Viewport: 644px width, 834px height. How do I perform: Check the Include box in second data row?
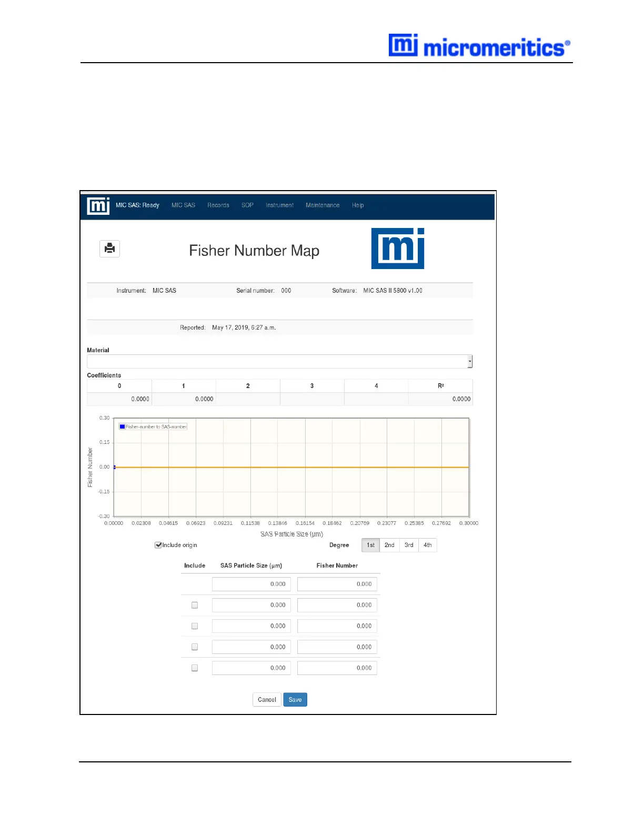[x=195, y=605]
